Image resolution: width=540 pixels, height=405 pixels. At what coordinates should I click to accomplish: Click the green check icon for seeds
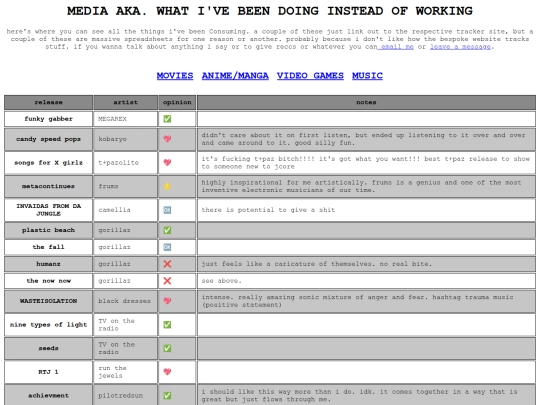167,348
